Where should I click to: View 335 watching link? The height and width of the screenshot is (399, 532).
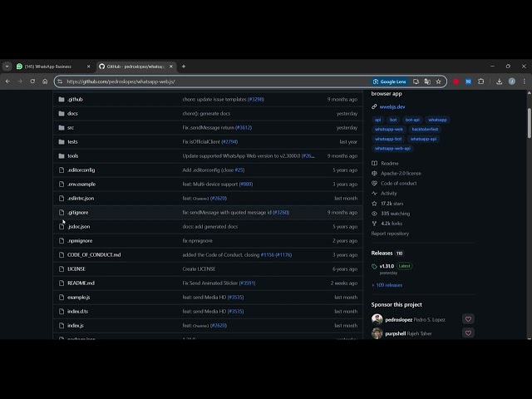click(x=396, y=214)
